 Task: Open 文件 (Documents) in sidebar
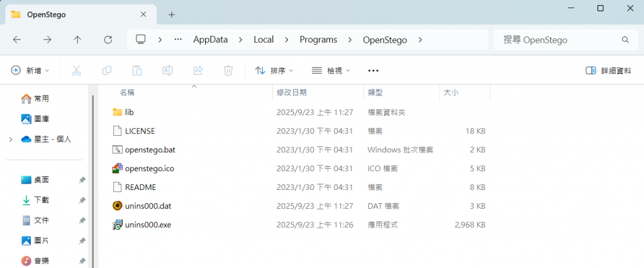click(35, 221)
